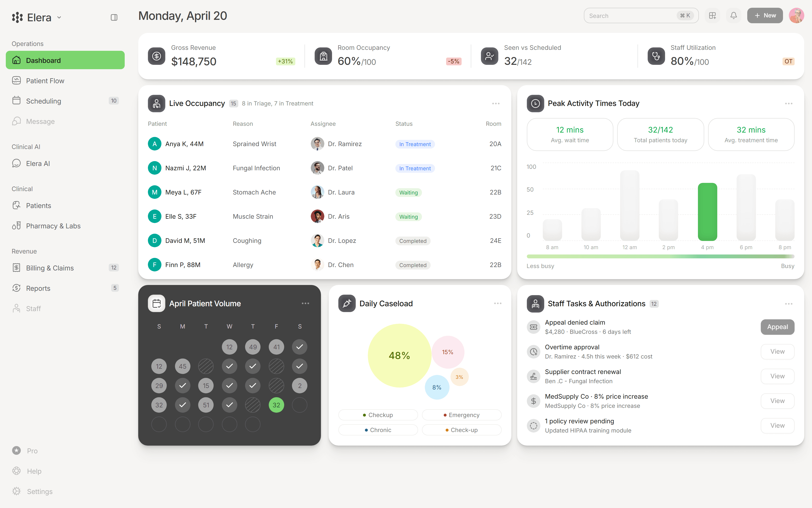Click the Overtime approval clock icon
This screenshot has width=812, height=508.
coord(534,351)
